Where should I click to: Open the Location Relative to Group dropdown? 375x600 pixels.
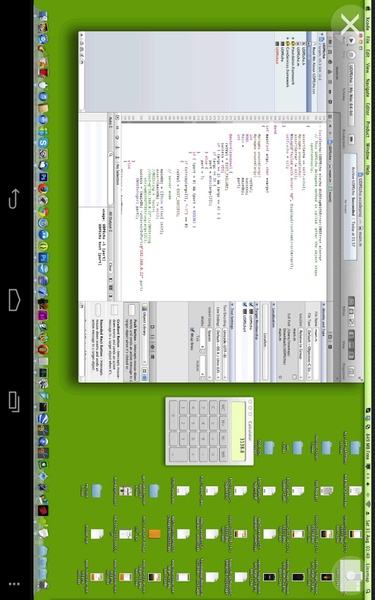(301, 354)
